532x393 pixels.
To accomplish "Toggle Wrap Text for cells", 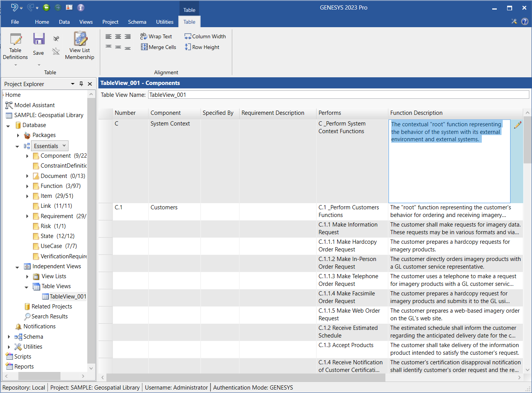I will 156,36.
